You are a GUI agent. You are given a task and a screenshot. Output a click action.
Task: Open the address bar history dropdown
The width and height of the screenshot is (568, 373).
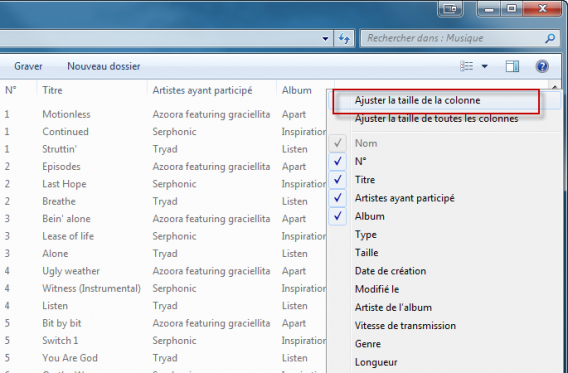point(325,38)
